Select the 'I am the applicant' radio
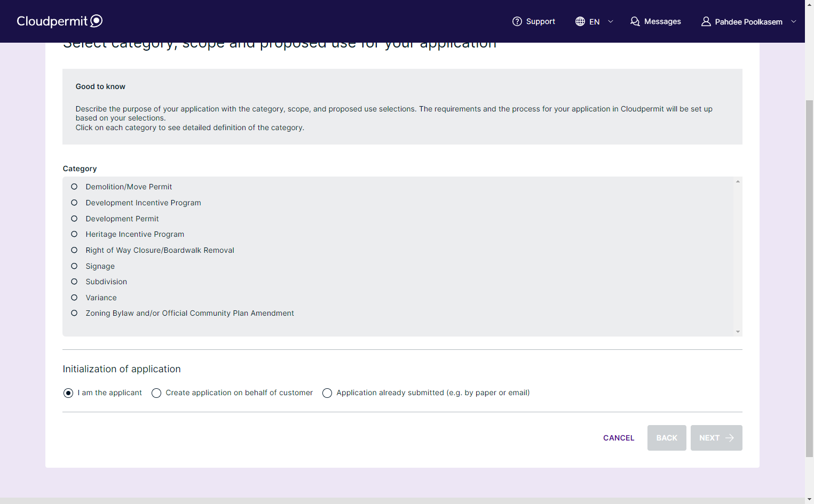814x504 pixels. point(68,393)
